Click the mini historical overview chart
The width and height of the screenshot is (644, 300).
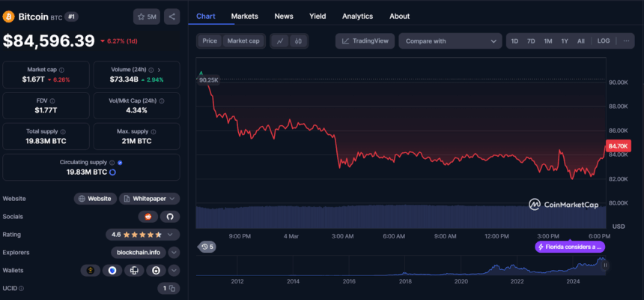click(x=401, y=265)
